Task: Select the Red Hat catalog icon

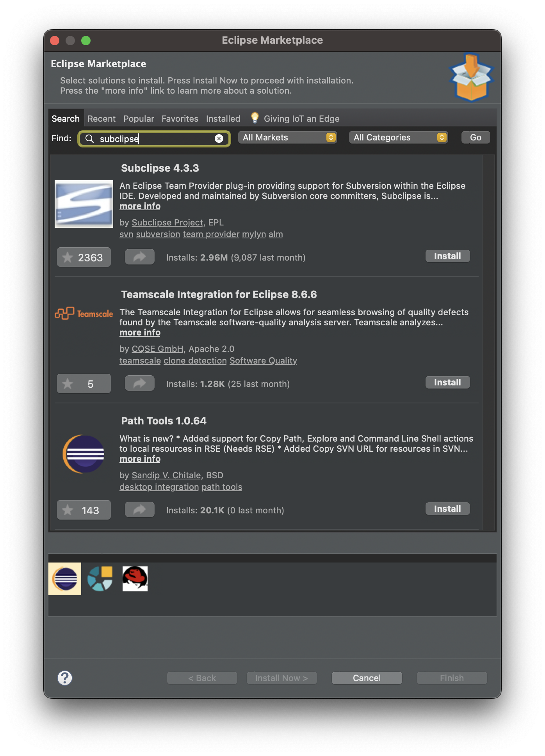Action: (x=135, y=579)
